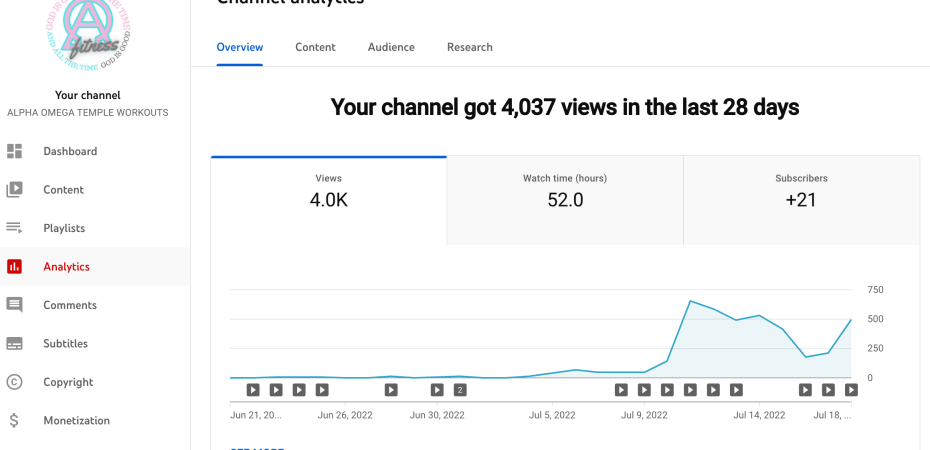
Task: Open the Research tab
Action: (469, 47)
